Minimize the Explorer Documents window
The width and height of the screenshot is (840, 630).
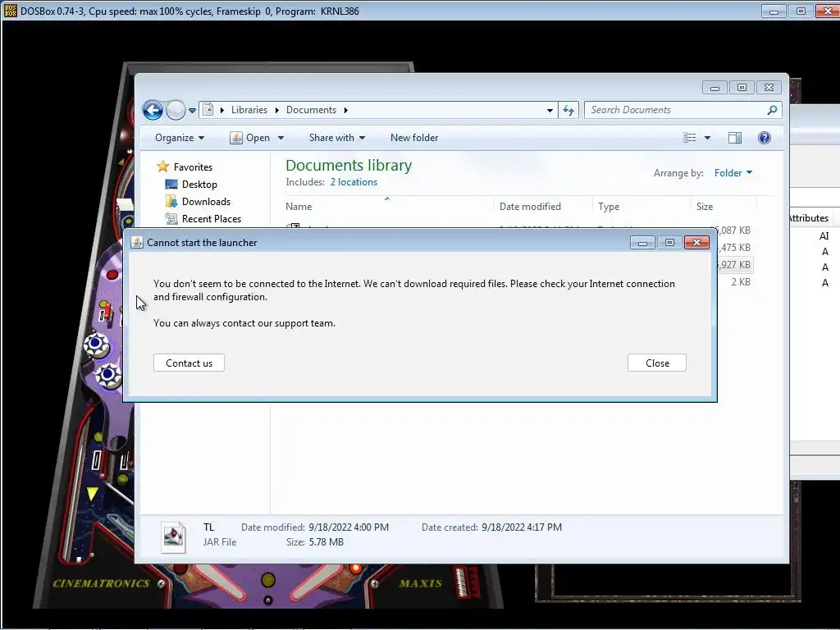click(x=714, y=88)
